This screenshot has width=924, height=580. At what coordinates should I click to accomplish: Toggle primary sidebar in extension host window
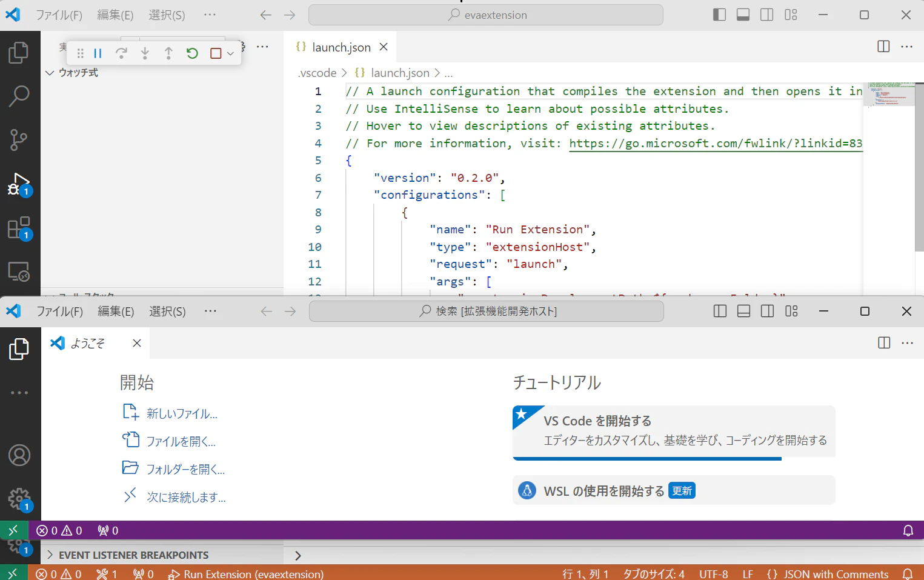pos(720,311)
